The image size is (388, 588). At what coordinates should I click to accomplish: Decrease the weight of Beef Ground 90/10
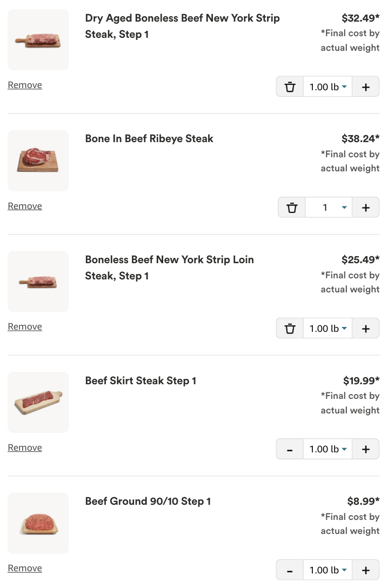[290, 570]
